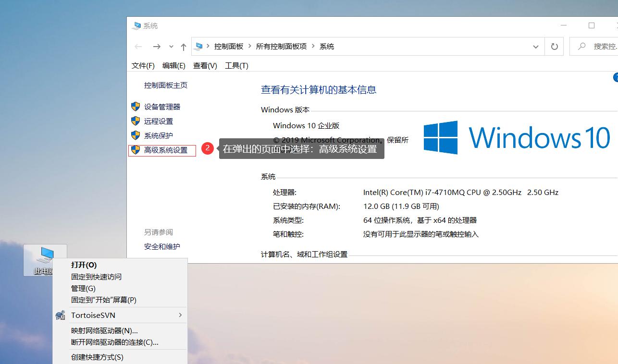Select 控制面板 in the breadcrumb

(x=229, y=46)
